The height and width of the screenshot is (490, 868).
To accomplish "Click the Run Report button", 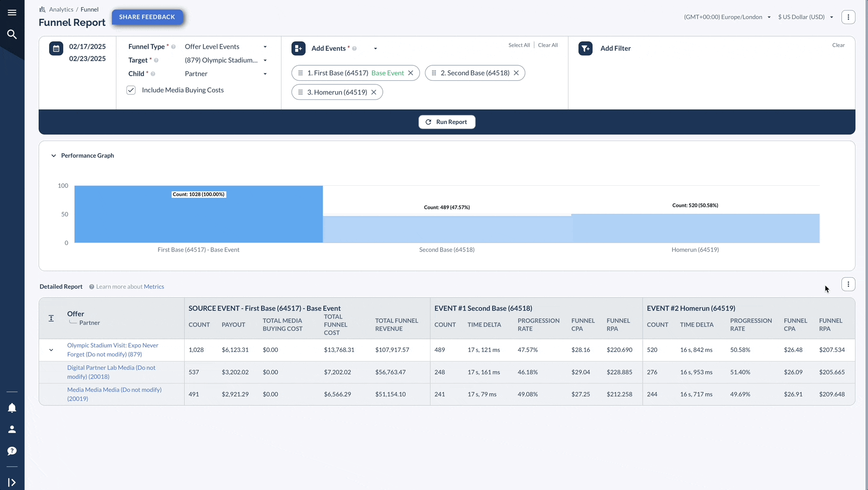I will (x=447, y=122).
